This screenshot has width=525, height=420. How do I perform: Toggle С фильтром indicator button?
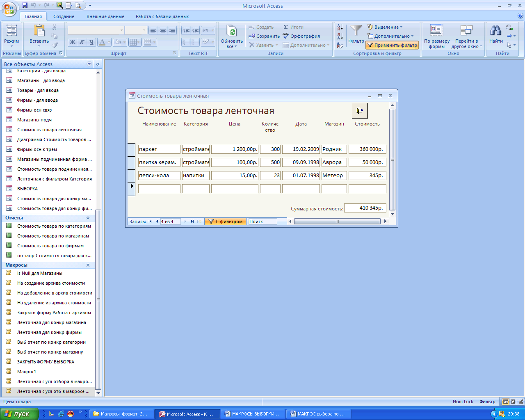pos(225,221)
